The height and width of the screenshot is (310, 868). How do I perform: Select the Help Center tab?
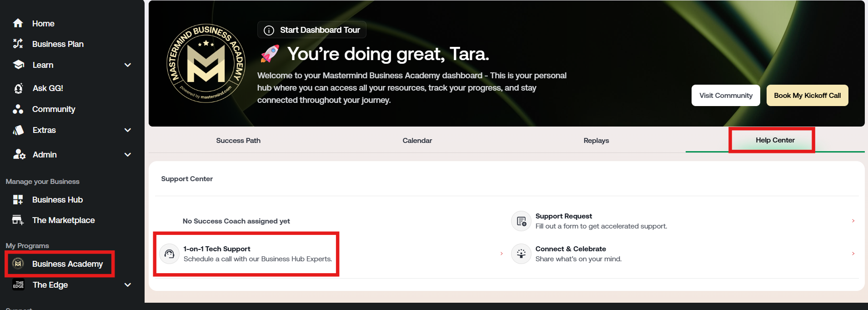[x=775, y=140]
